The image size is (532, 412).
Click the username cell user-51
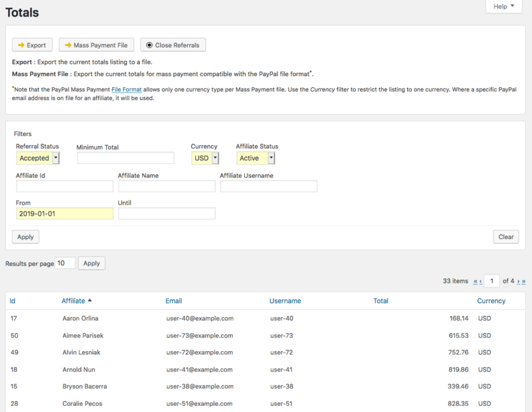coord(281,404)
